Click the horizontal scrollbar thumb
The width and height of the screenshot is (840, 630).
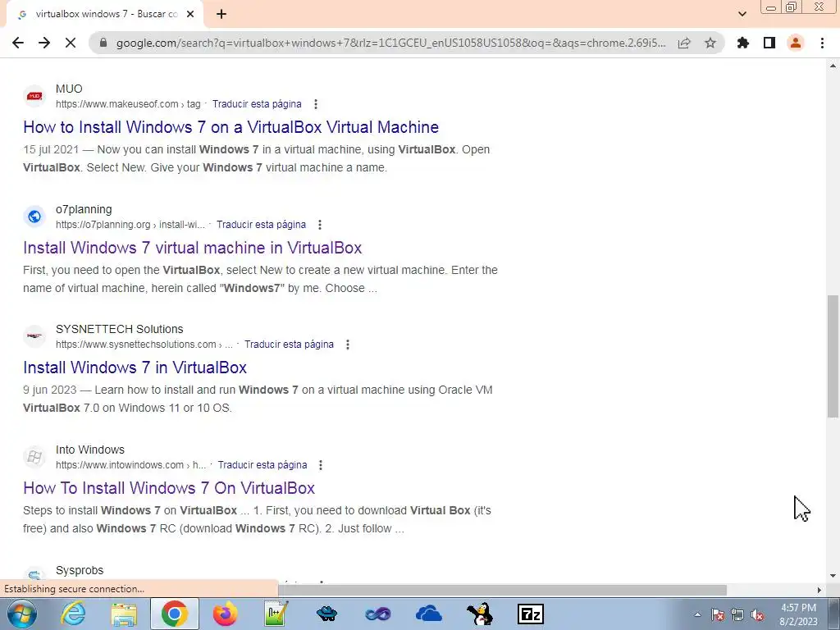pyautogui.click(x=502, y=590)
